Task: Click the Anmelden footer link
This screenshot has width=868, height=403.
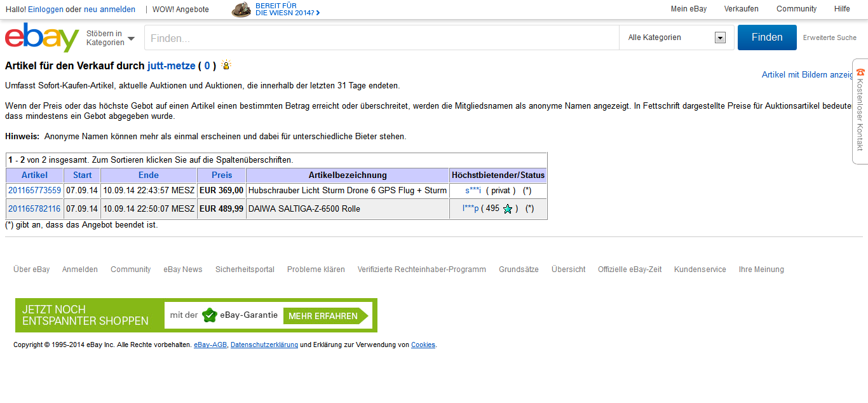Action: click(x=80, y=270)
